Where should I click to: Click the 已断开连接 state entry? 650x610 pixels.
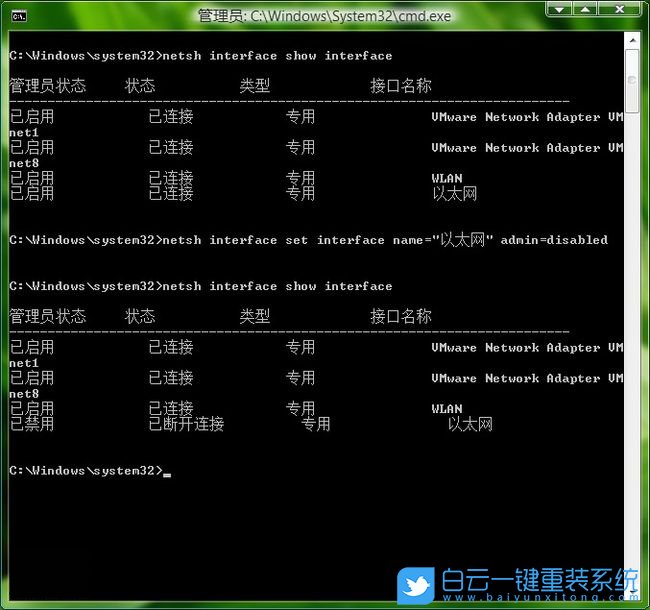(186, 424)
